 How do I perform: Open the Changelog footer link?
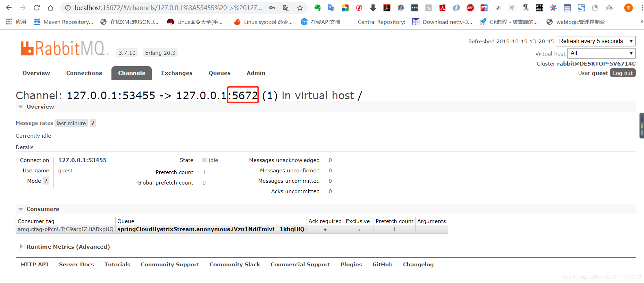coord(418,264)
